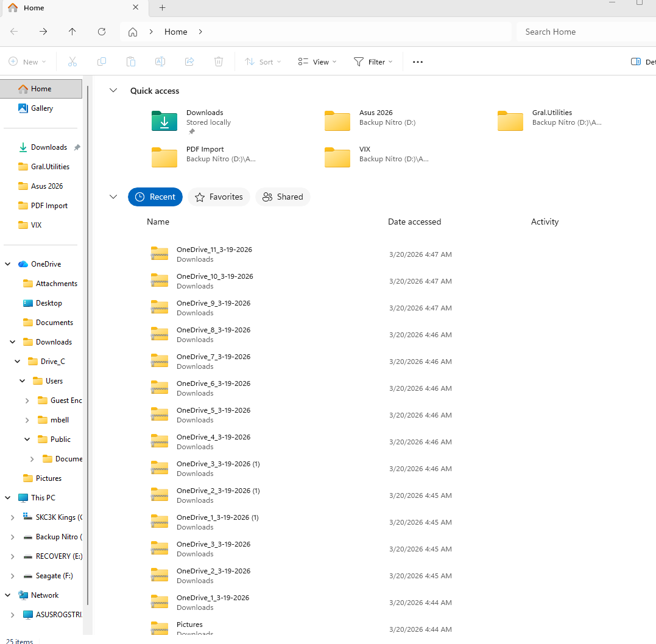Click the Delete trash icon

219,62
